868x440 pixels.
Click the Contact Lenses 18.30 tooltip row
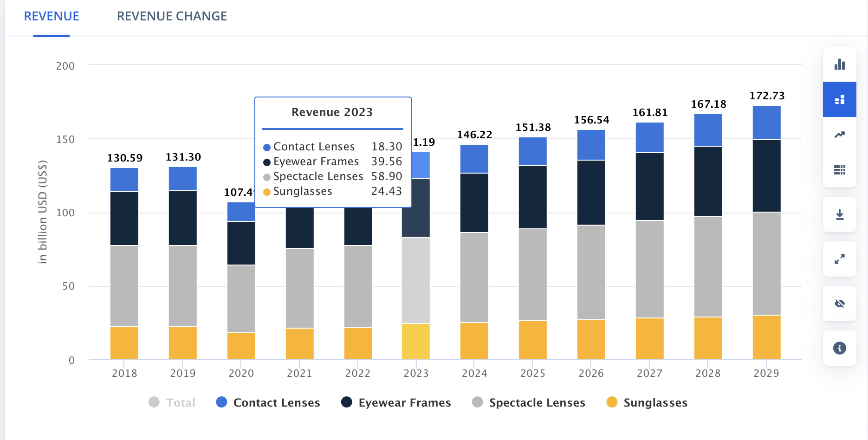tap(332, 147)
